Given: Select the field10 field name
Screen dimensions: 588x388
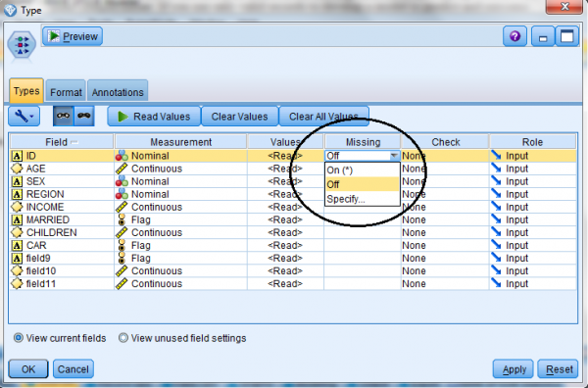Looking at the screenshot, I should pyautogui.click(x=41, y=271).
